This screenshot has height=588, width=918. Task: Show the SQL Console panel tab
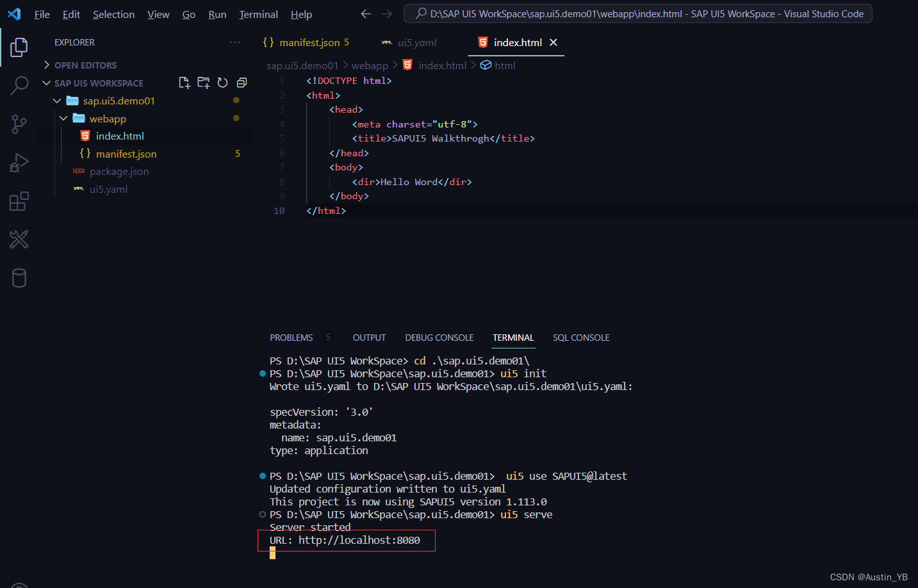[x=581, y=338]
